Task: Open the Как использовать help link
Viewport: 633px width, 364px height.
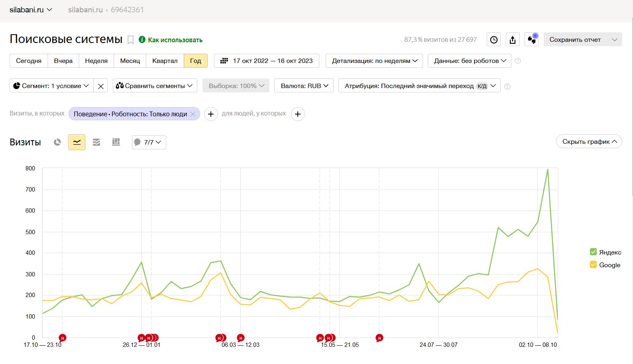Action: point(171,40)
